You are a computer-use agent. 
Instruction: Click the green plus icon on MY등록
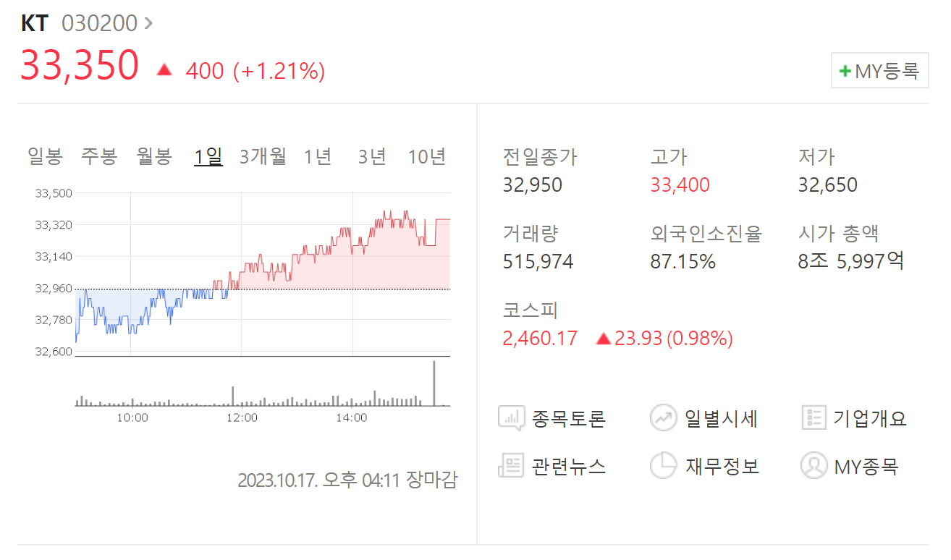coord(843,70)
